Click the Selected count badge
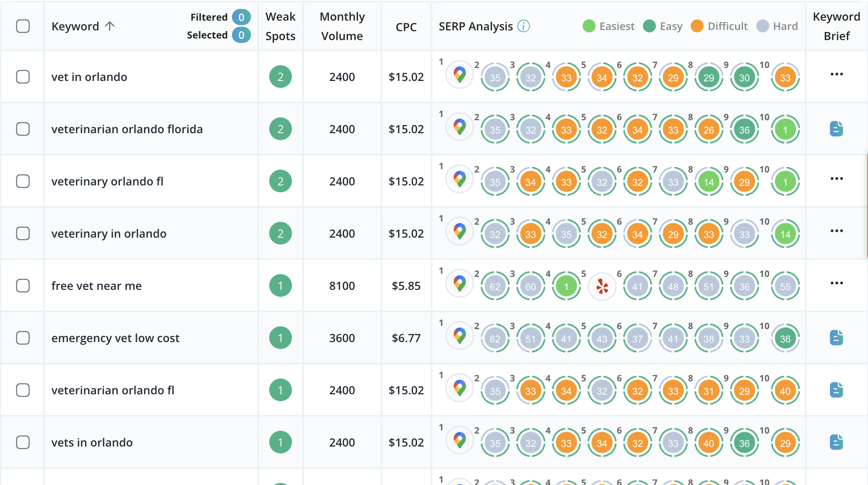Viewport: 868px width, 485px height. [241, 35]
